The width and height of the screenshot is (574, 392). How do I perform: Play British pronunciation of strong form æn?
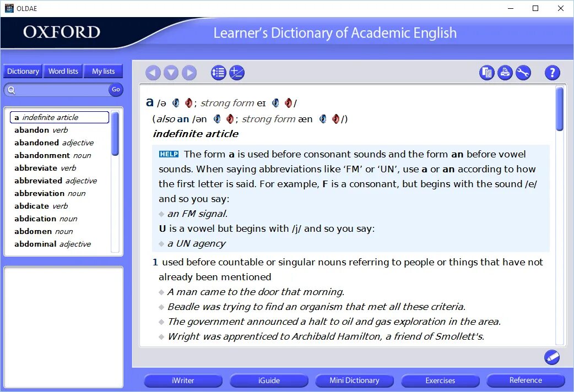coord(323,119)
